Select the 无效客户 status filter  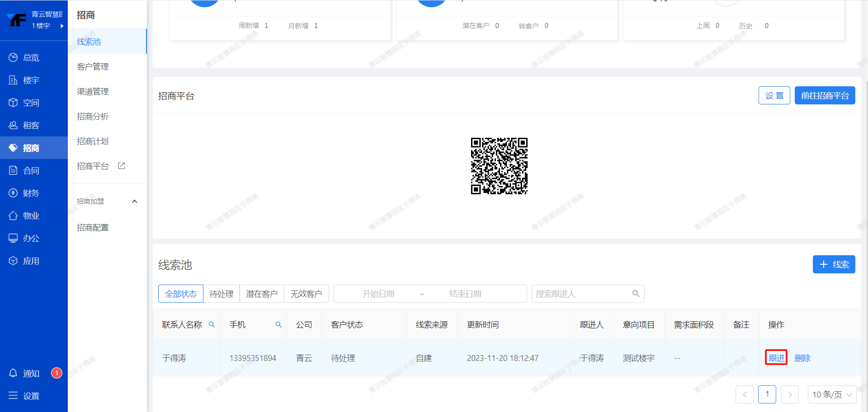tap(306, 294)
